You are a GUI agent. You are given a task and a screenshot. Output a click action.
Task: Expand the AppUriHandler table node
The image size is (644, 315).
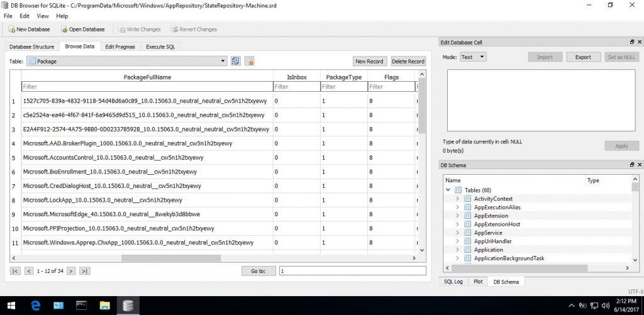(x=457, y=241)
